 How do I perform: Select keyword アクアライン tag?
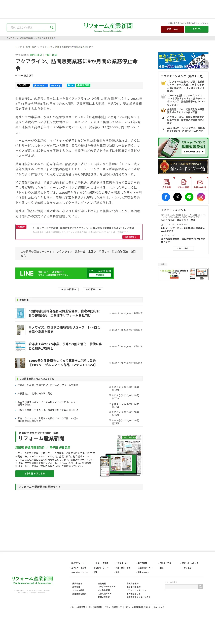pos(65,251)
